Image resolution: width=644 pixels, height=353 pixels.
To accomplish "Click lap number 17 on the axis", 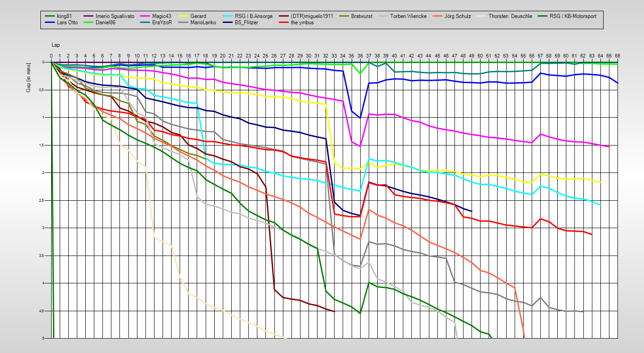I will coord(197,56).
